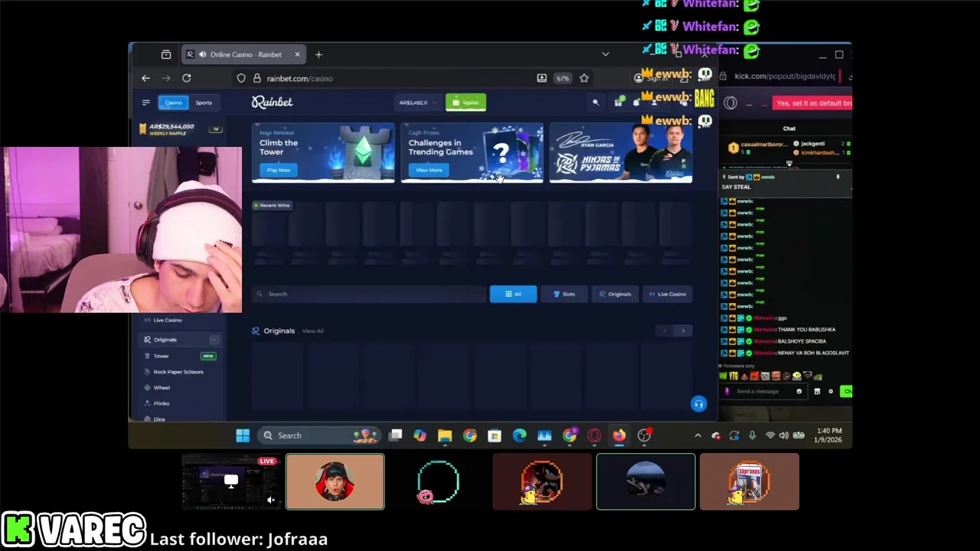Expand the list-all-tabs chevron
The height and width of the screenshot is (551, 980).
coord(605,54)
